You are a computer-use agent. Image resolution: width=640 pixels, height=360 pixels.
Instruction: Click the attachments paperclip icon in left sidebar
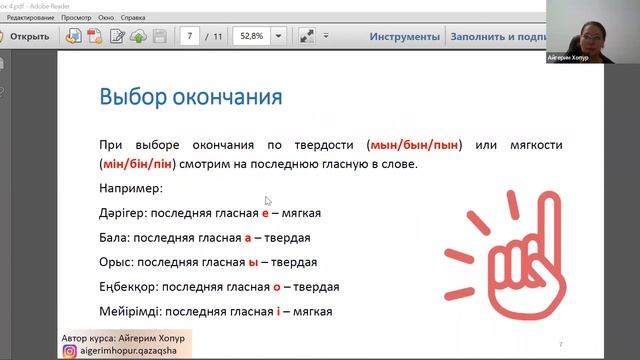click(2, 93)
